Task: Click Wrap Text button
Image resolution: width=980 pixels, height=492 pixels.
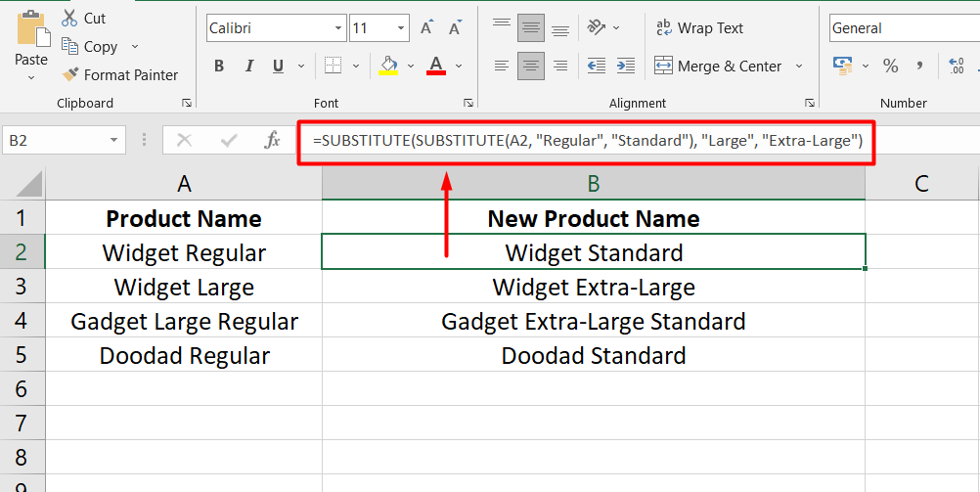Action: click(698, 28)
